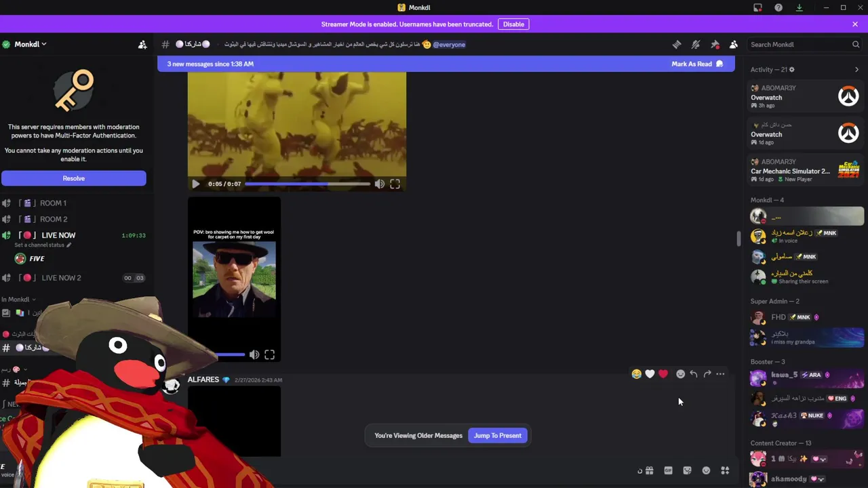Mute the yellow dancing video
The width and height of the screenshot is (868, 488).
click(x=380, y=184)
